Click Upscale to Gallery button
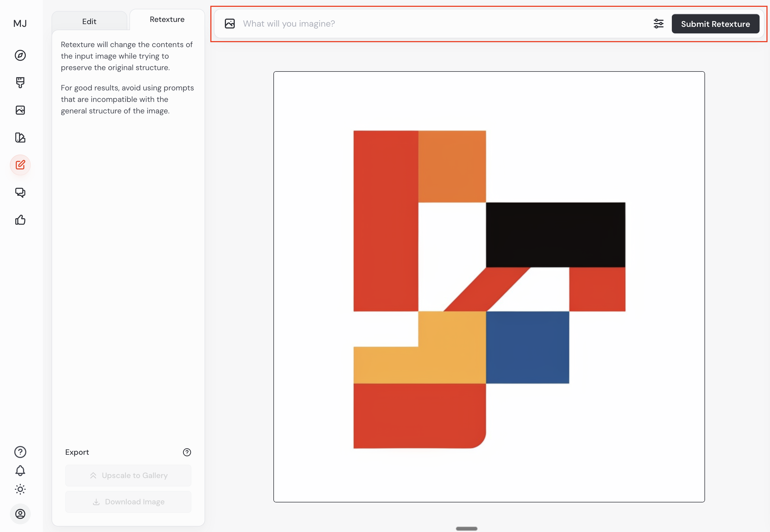 coord(128,476)
